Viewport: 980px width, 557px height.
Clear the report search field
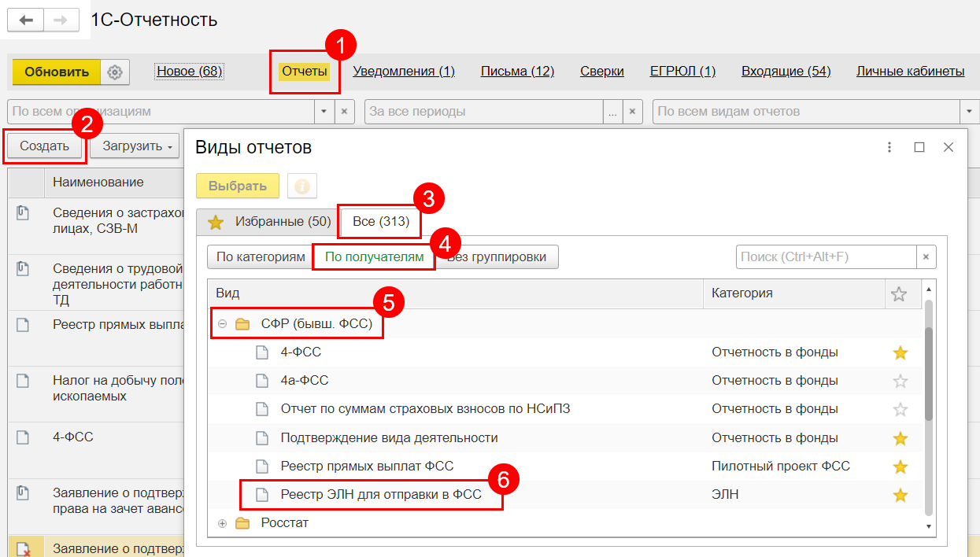926,256
